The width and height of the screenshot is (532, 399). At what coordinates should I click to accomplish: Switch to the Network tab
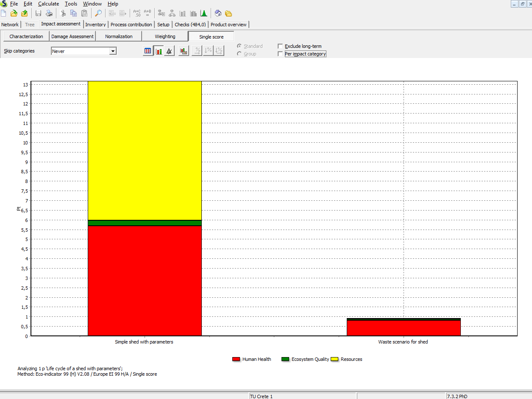(x=10, y=25)
